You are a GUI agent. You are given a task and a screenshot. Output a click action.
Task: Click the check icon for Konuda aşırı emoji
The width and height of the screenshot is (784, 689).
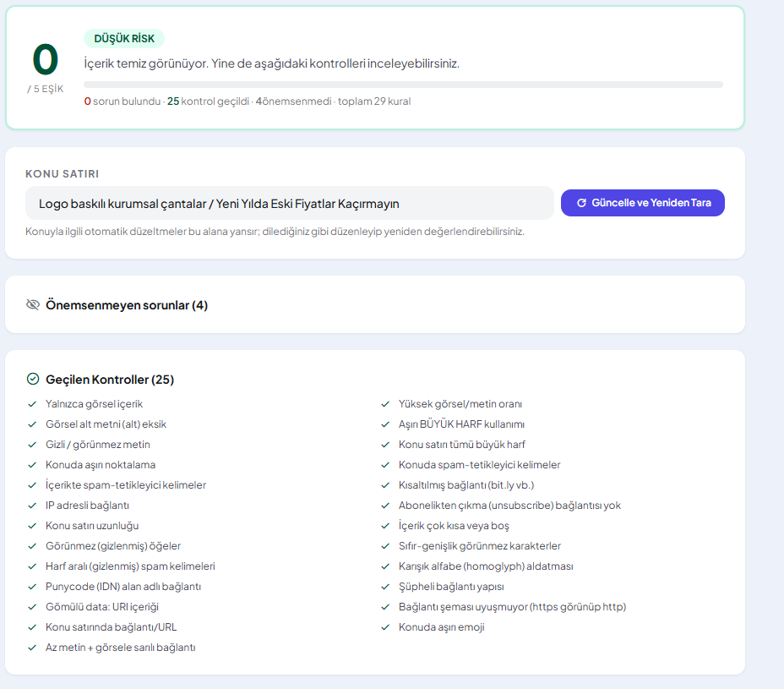pos(385,627)
